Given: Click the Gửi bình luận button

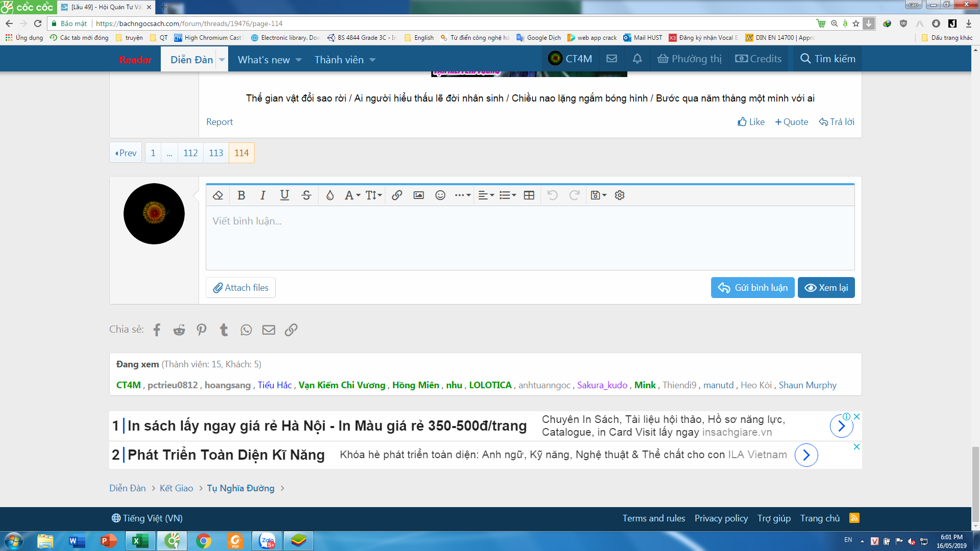Looking at the screenshot, I should point(752,288).
